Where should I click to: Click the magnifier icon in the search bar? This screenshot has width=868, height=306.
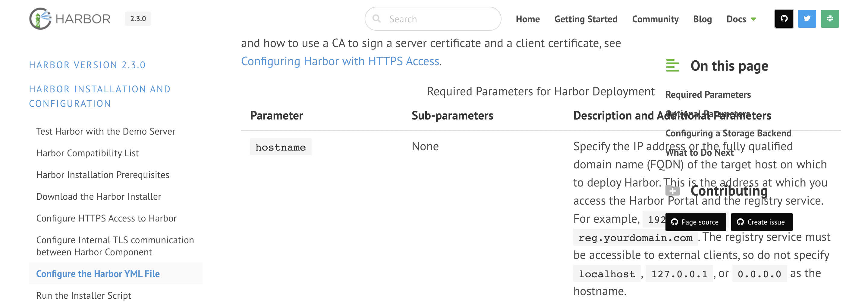pos(377,19)
